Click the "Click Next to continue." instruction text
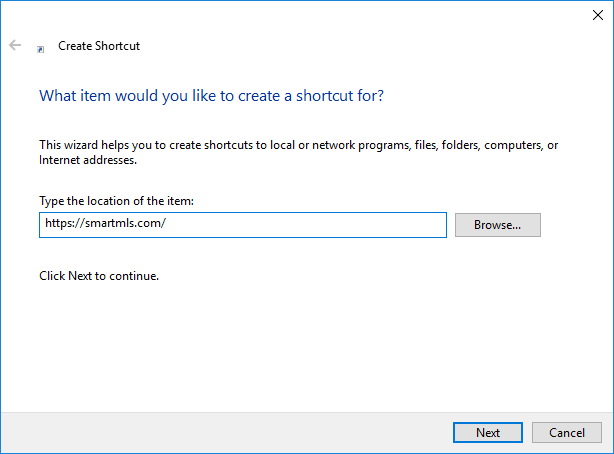Screen dimensions: 614x454 click(x=99, y=275)
